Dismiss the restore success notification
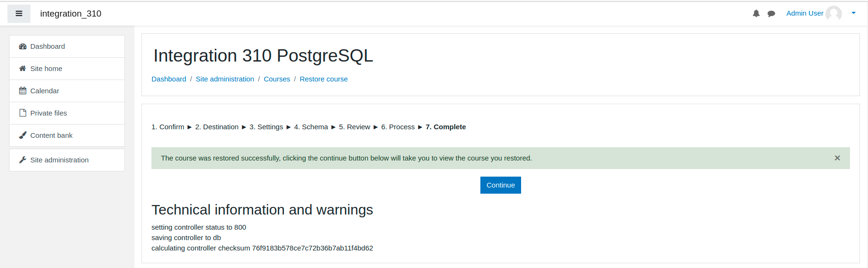The image size is (868, 268). (x=837, y=158)
